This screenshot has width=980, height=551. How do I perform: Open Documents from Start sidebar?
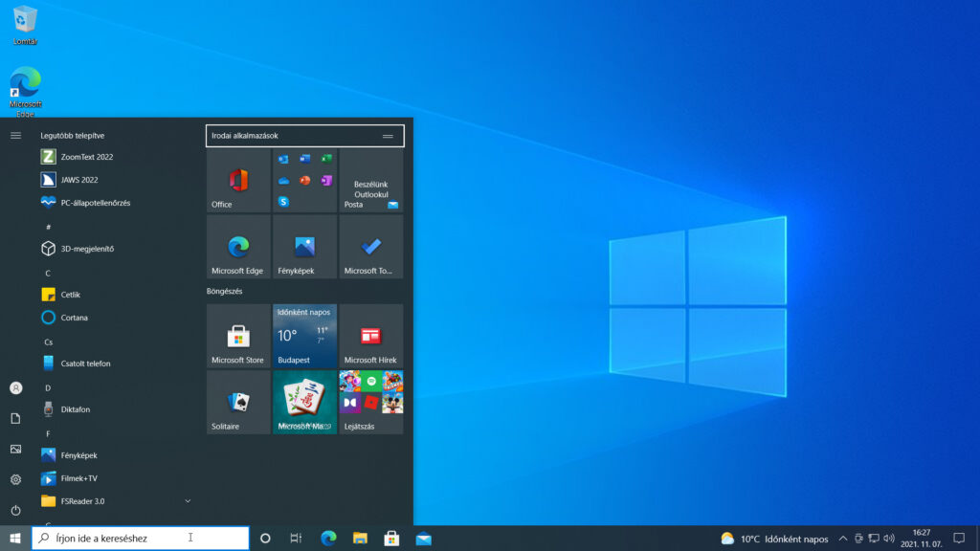(x=15, y=419)
